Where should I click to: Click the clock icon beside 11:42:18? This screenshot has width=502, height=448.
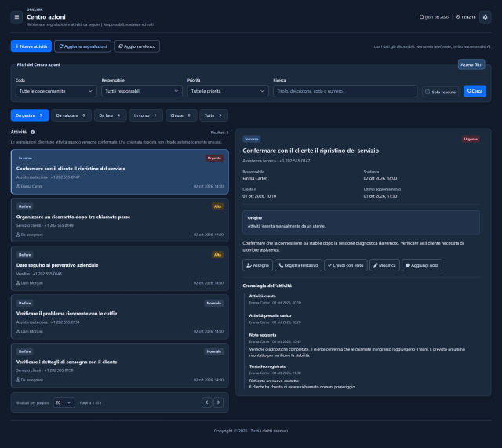(x=457, y=17)
